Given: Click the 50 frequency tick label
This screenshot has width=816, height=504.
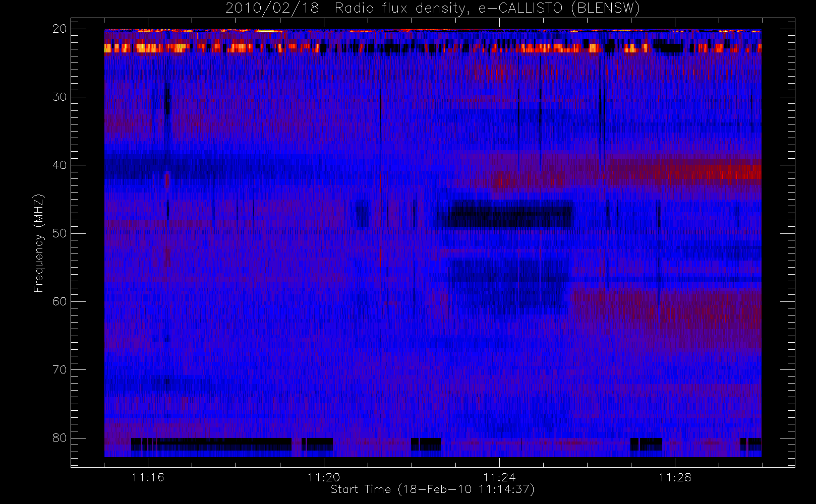Looking at the screenshot, I should tap(60, 233).
